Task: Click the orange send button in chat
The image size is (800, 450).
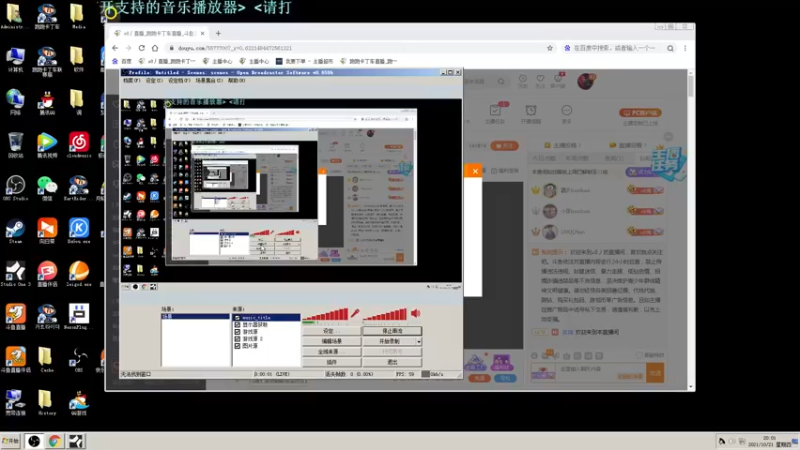Action: click(655, 373)
